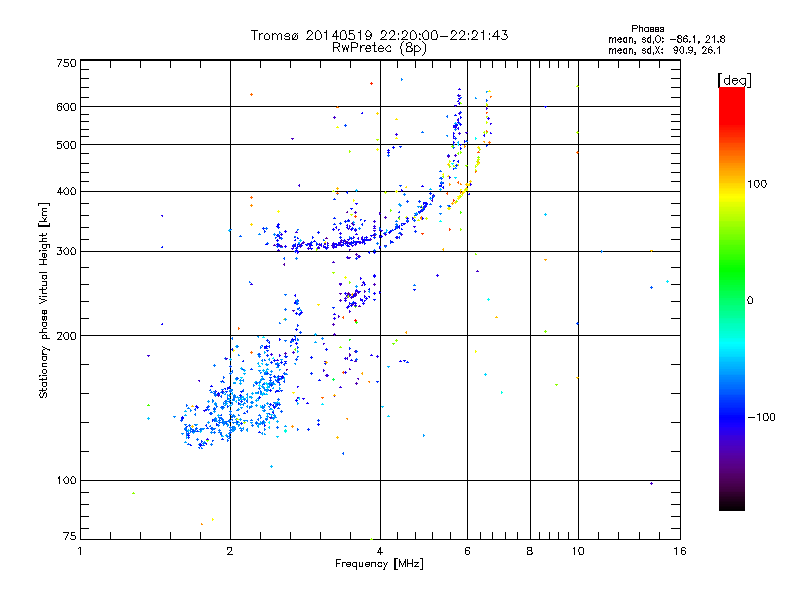The height and width of the screenshot is (600, 800).
Task: Click the 'Stationary phase Virtual Height [km]' axis label
Action: click(44, 300)
